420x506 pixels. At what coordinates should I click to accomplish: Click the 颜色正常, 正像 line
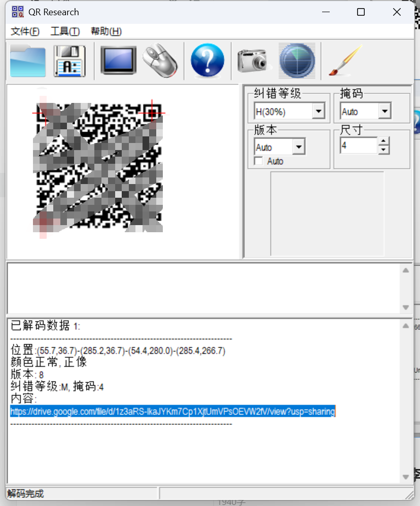(x=49, y=362)
